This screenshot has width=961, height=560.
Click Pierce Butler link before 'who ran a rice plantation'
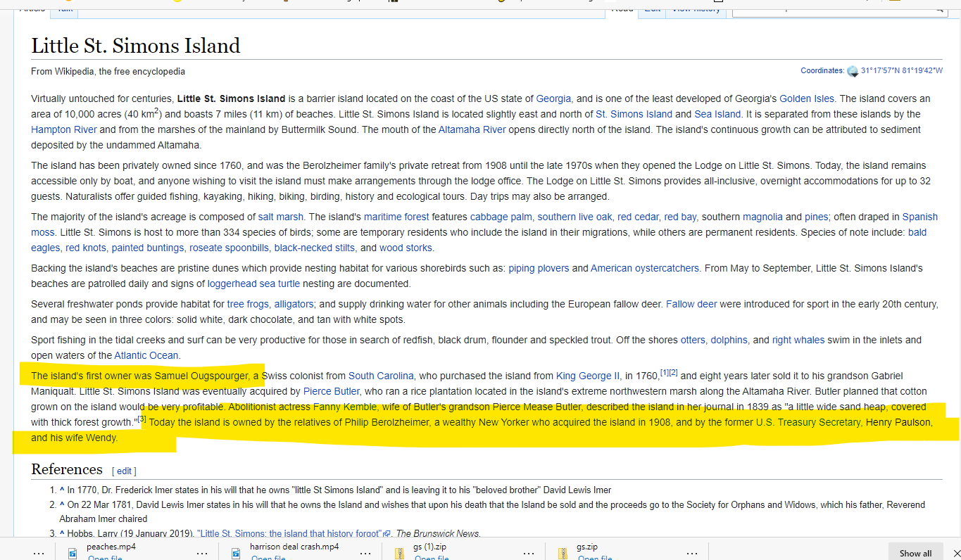click(x=332, y=391)
